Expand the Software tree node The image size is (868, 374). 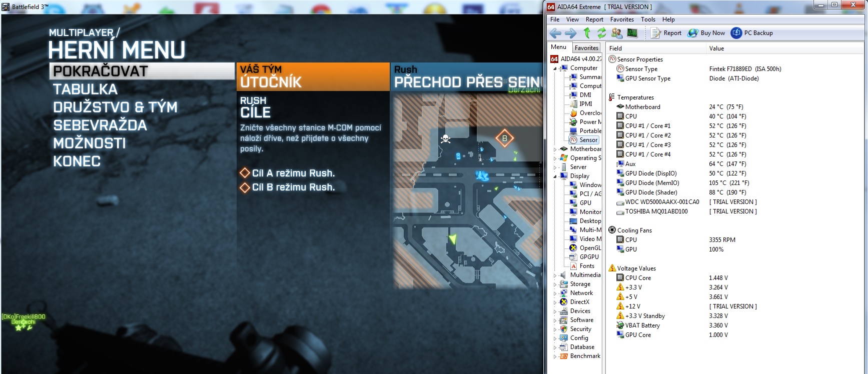pos(555,320)
